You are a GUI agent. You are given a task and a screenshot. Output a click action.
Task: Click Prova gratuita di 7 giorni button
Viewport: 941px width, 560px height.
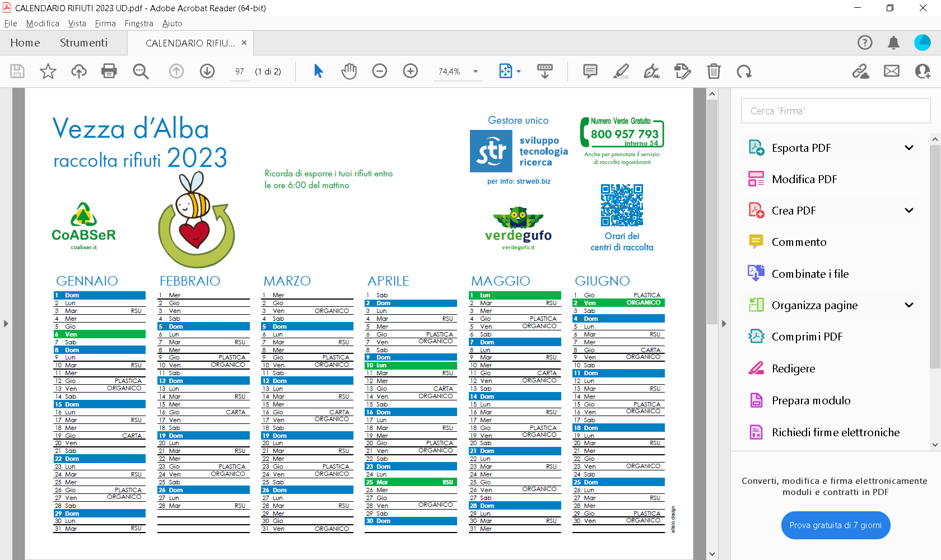[x=835, y=525]
